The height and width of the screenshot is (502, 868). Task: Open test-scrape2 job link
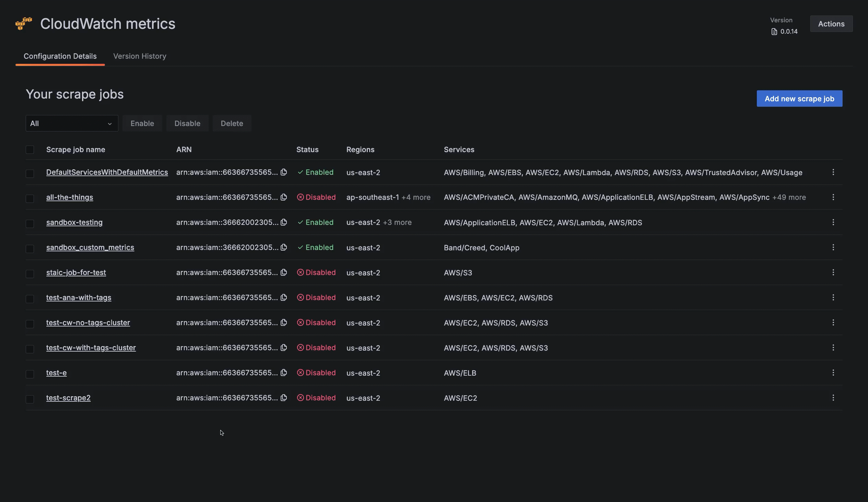point(68,398)
